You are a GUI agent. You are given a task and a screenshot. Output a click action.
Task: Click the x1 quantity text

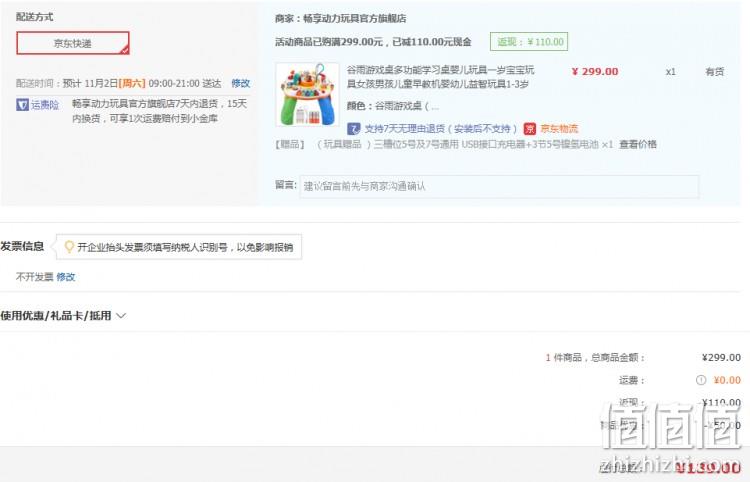point(671,72)
